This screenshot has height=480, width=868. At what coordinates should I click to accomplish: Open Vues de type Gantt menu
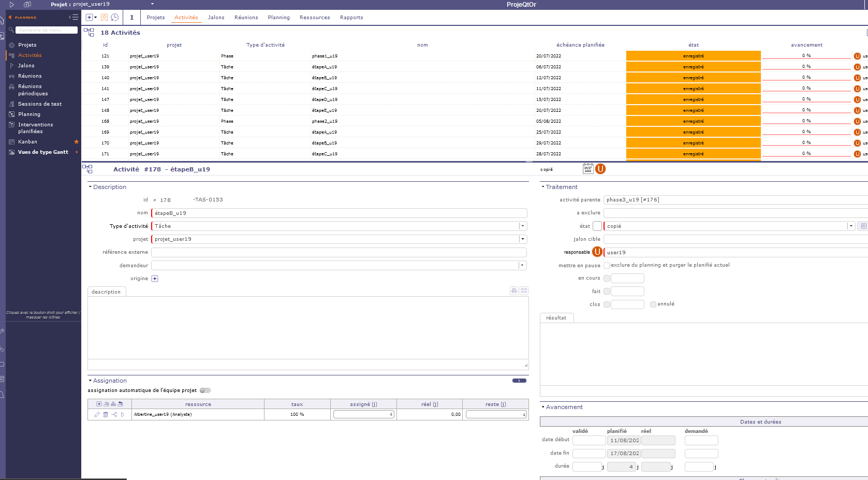coord(43,152)
